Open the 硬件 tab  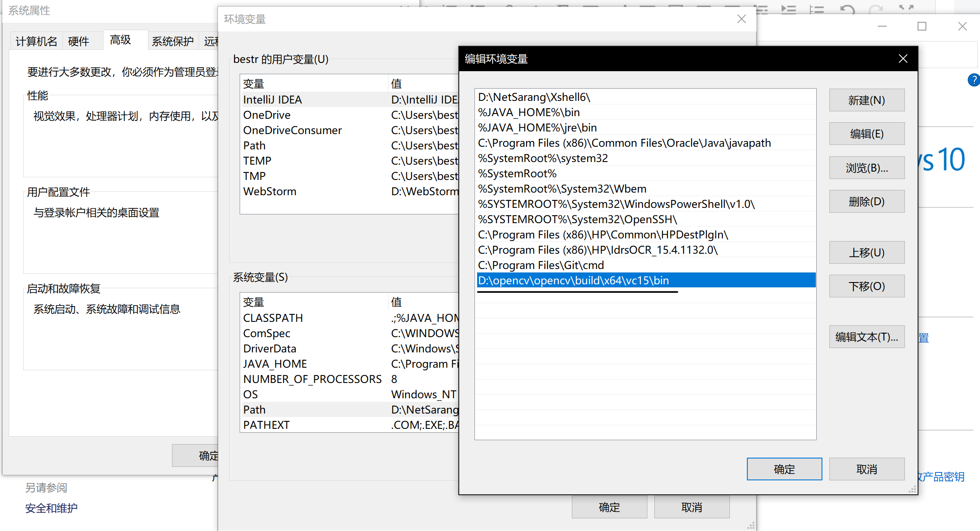79,41
